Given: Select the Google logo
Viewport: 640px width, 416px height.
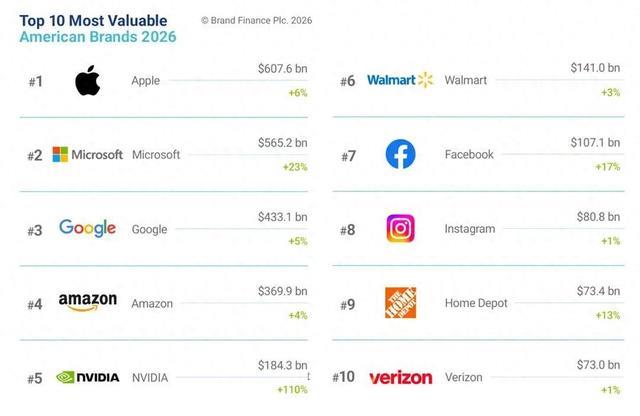Looking at the screenshot, I should pyautogui.click(x=87, y=229).
